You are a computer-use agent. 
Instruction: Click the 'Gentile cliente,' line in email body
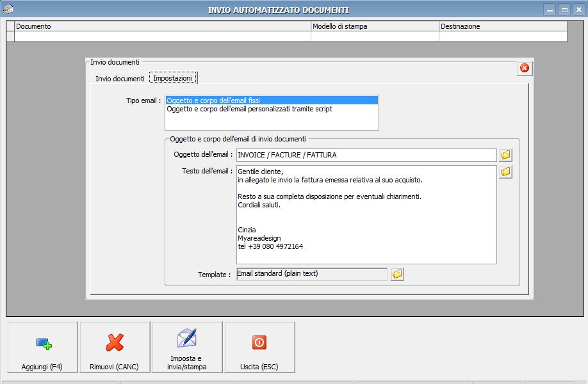tap(261, 172)
